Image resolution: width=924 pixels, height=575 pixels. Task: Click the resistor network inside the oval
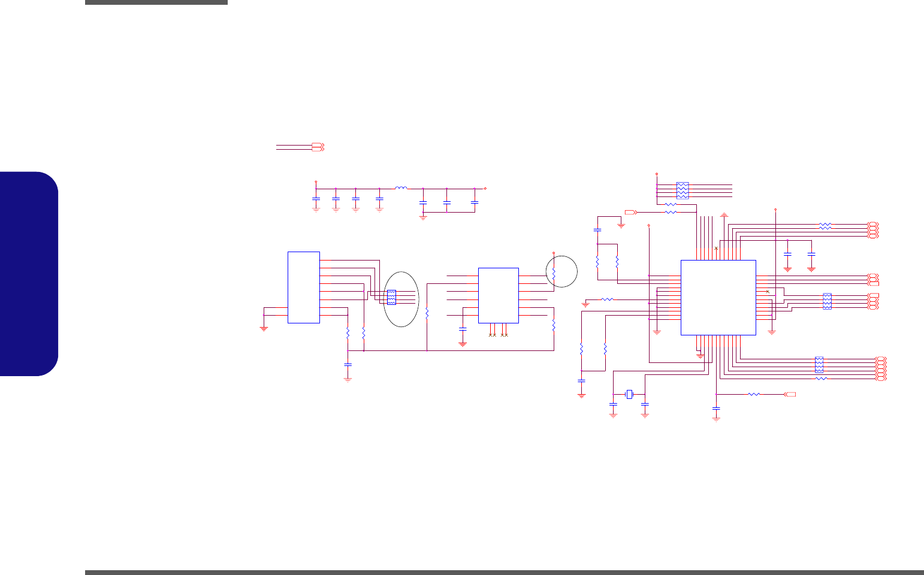(x=391, y=297)
